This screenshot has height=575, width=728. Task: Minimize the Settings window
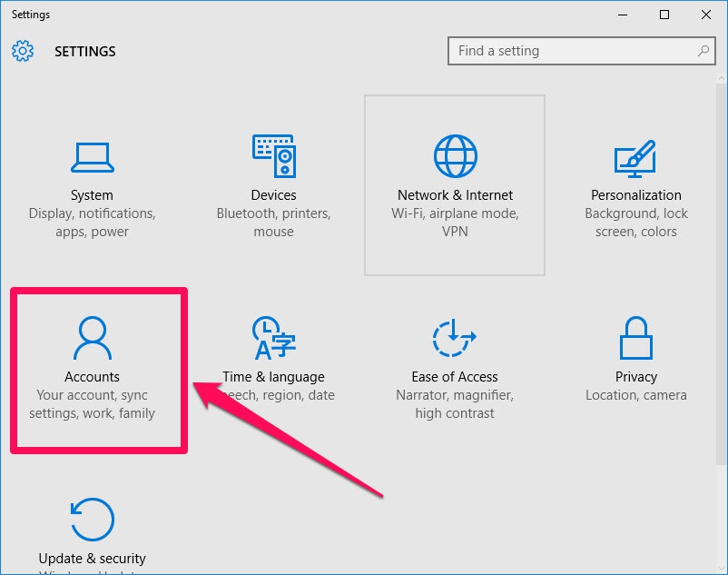pyautogui.click(x=623, y=15)
